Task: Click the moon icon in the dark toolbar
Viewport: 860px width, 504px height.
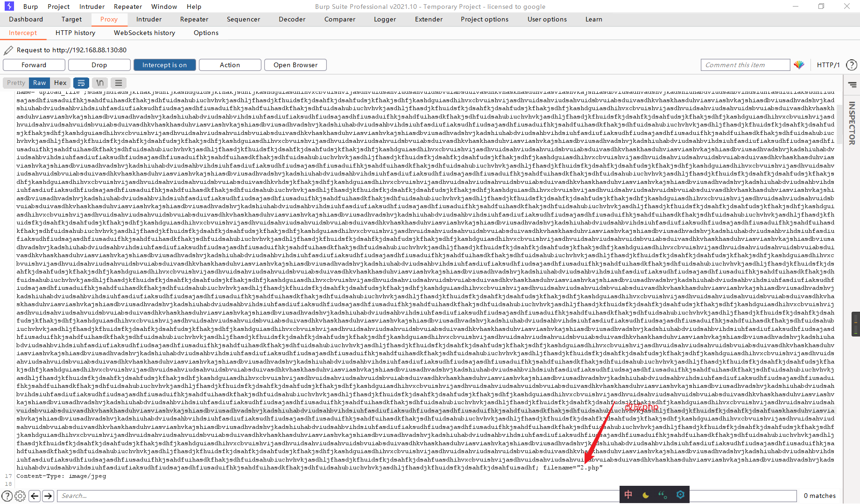Action: pyautogui.click(x=645, y=494)
